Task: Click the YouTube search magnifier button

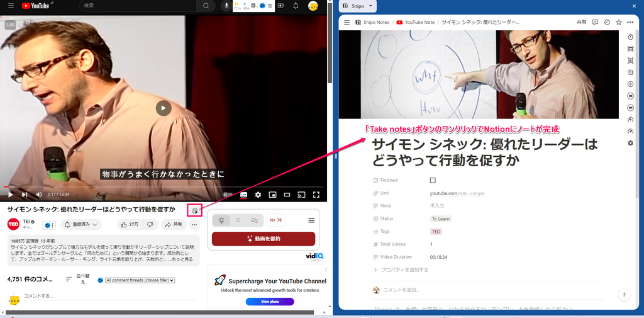Action: click(x=206, y=6)
